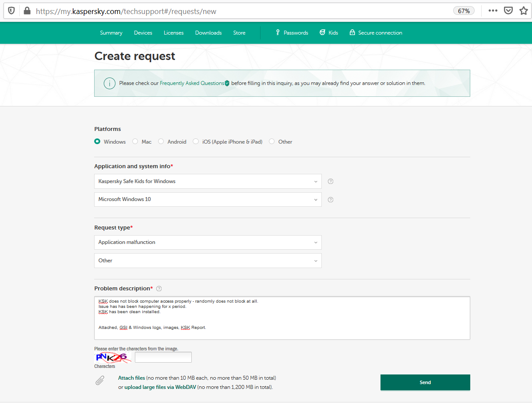The image size is (532, 406).
Task: Click the padlock site security icon
Action: pyautogui.click(x=27, y=11)
